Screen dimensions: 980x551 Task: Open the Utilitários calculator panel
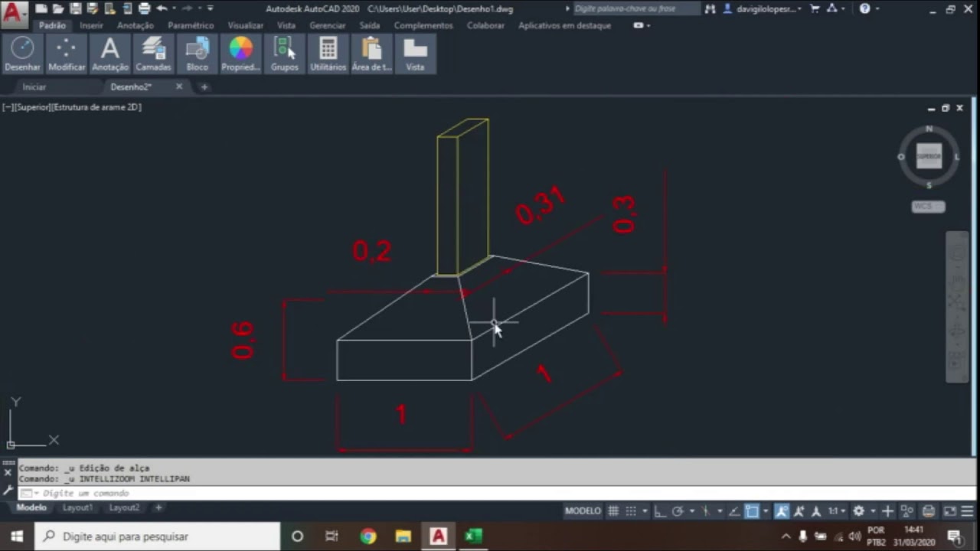pos(328,54)
